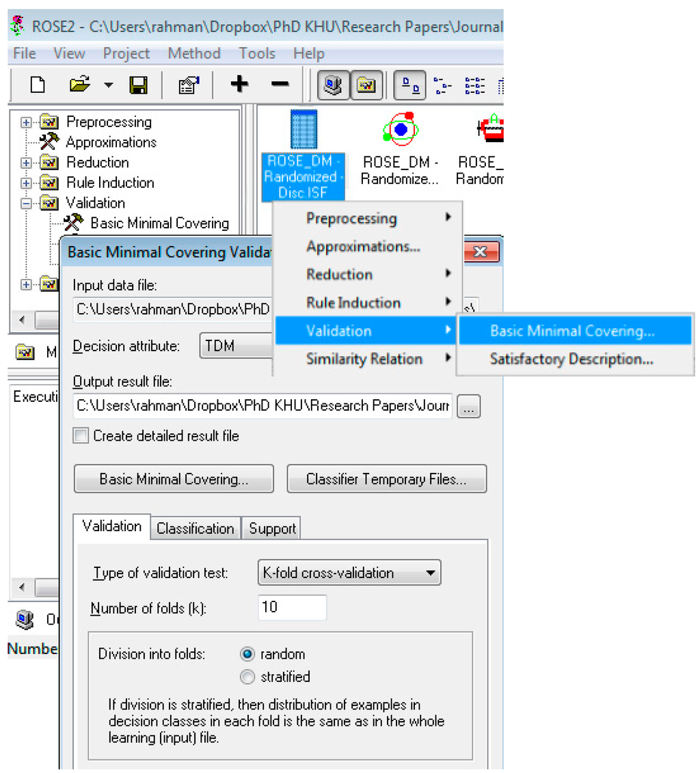Enable Create detailed result file checkbox
This screenshot has width=700, height=773.
[81, 436]
